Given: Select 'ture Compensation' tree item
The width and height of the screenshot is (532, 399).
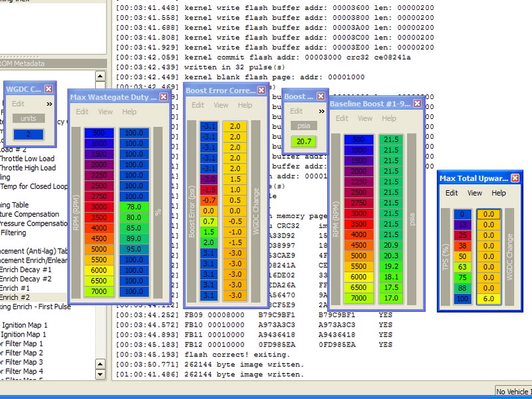Looking at the screenshot, I should tap(29, 214).
